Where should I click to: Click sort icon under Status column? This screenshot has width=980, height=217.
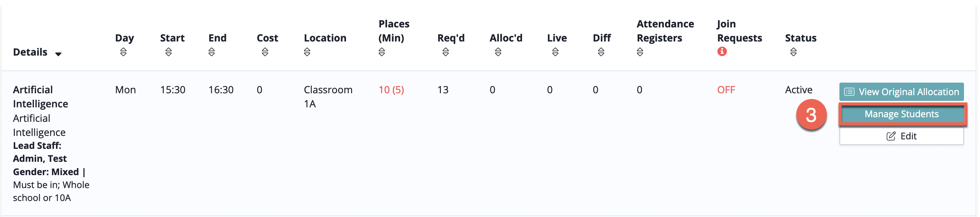point(793,52)
